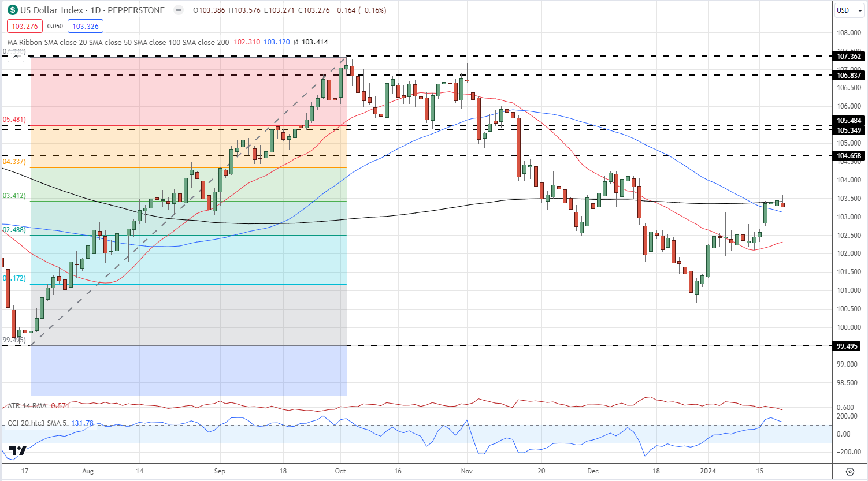Click the open price value O103.386
Viewport: 868px width, 481px height.
[210, 10]
